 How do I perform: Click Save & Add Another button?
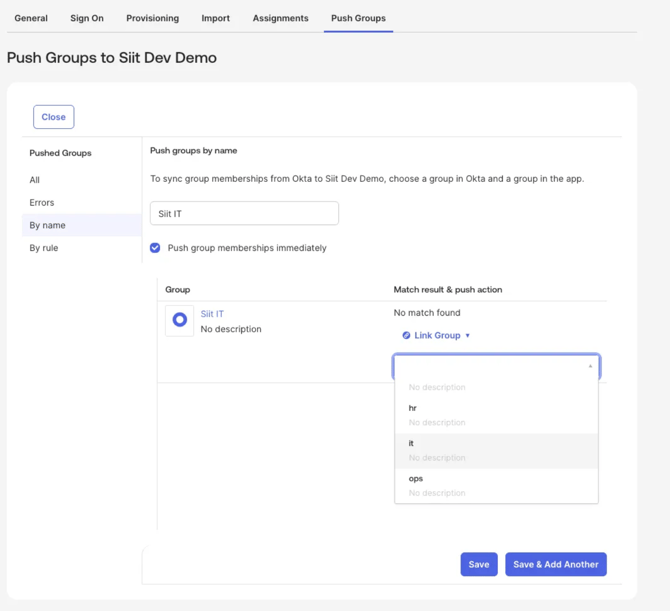pyautogui.click(x=555, y=564)
